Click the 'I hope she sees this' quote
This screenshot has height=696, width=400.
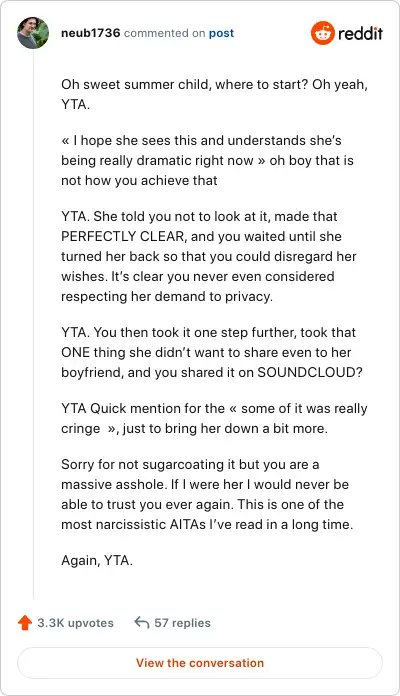click(201, 140)
